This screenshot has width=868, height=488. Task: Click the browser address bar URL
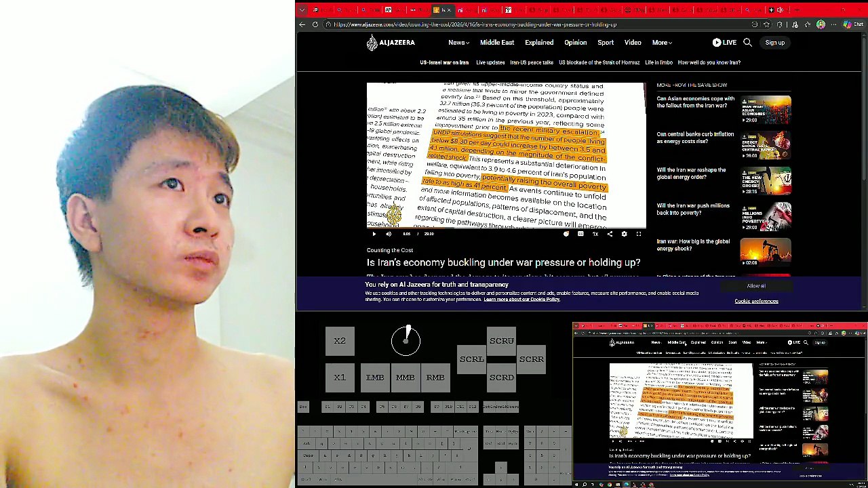[475, 24]
